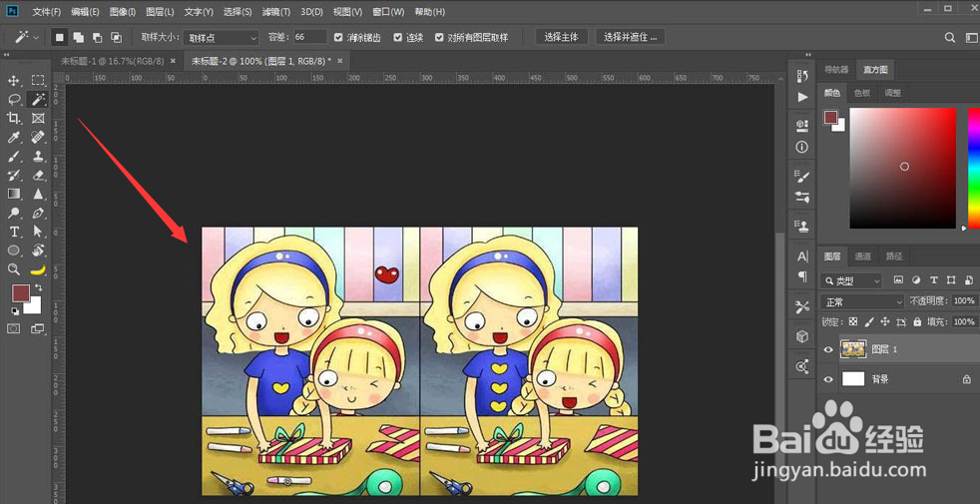
Task: Open the 滤镜(T) menu
Action: (275, 12)
